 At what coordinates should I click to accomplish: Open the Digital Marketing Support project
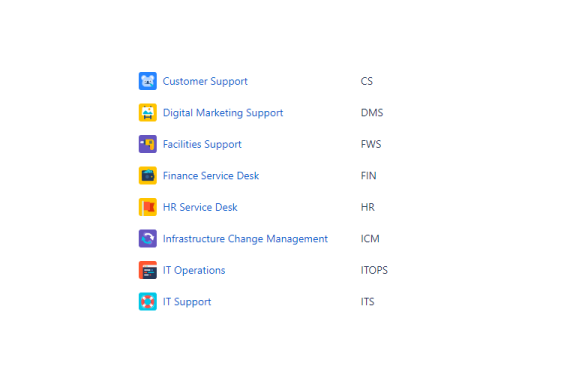point(223,113)
